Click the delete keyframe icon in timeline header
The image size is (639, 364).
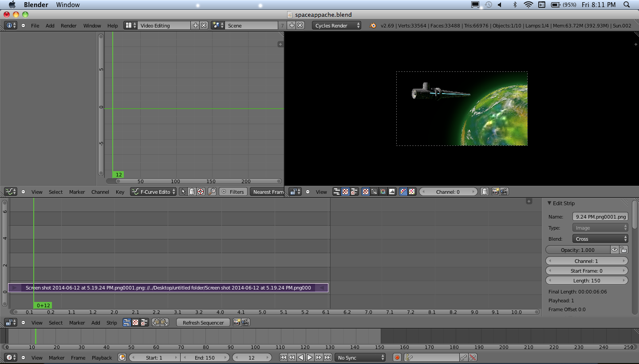473,358
